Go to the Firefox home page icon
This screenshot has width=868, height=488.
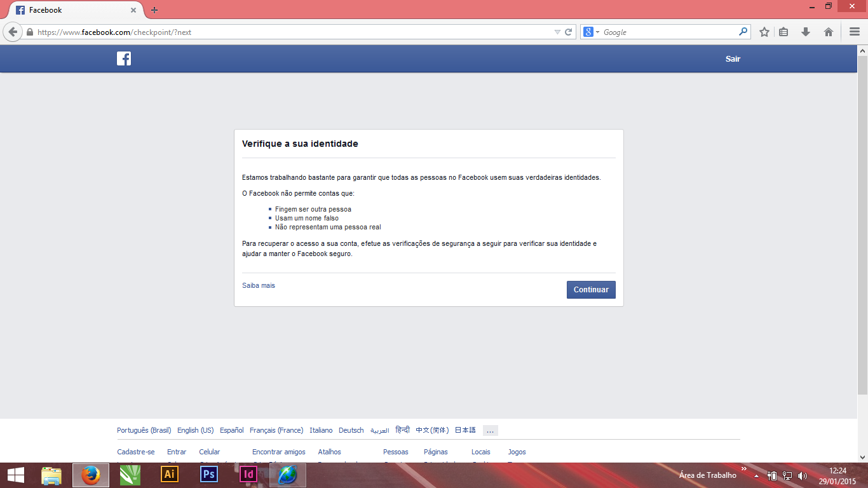click(x=829, y=32)
